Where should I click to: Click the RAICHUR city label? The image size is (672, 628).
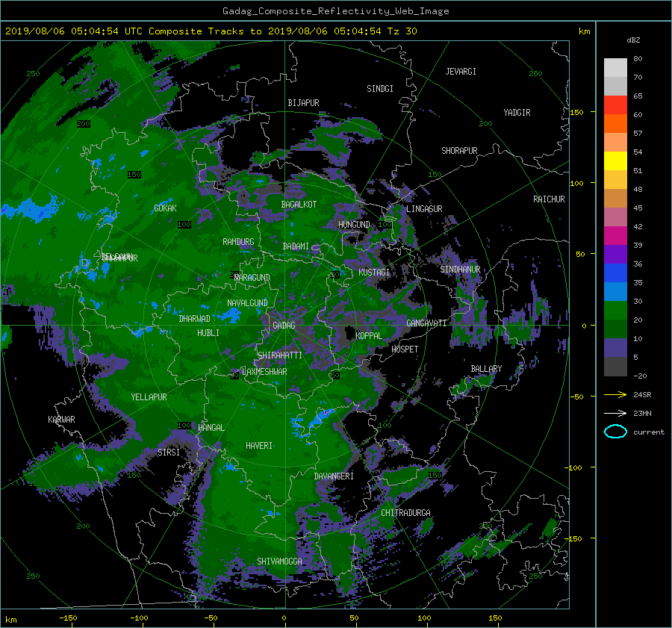point(549,199)
